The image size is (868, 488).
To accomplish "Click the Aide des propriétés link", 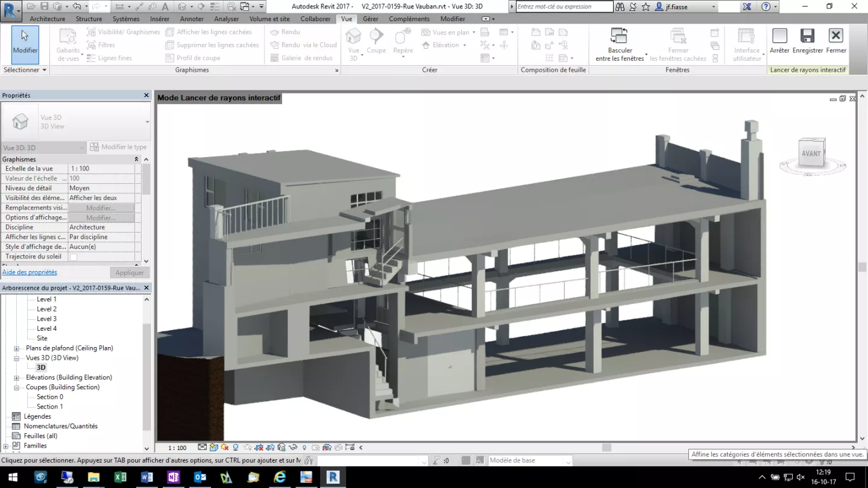I will [30, 272].
